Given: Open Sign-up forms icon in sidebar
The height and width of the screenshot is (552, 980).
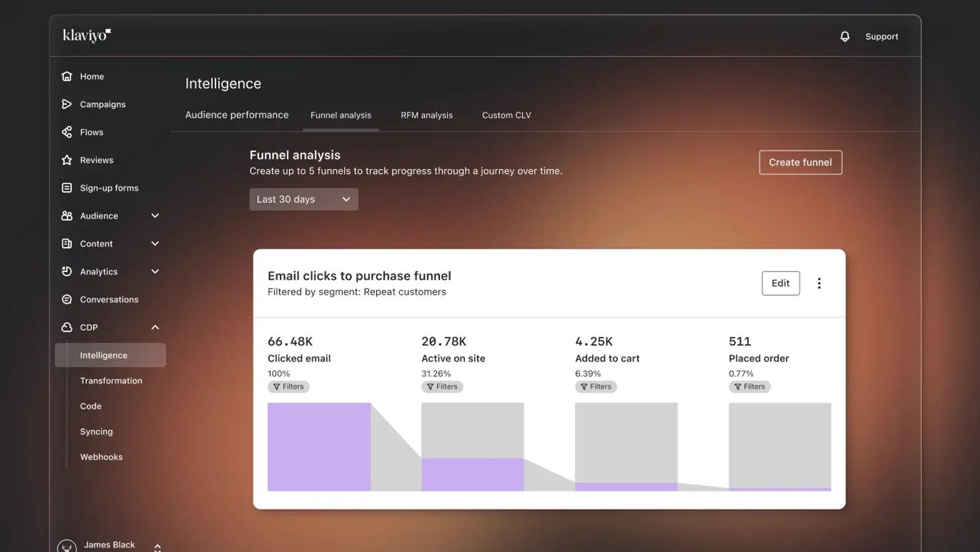Looking at the screenshot, I should pyautogui.click(x=67, y=188).
